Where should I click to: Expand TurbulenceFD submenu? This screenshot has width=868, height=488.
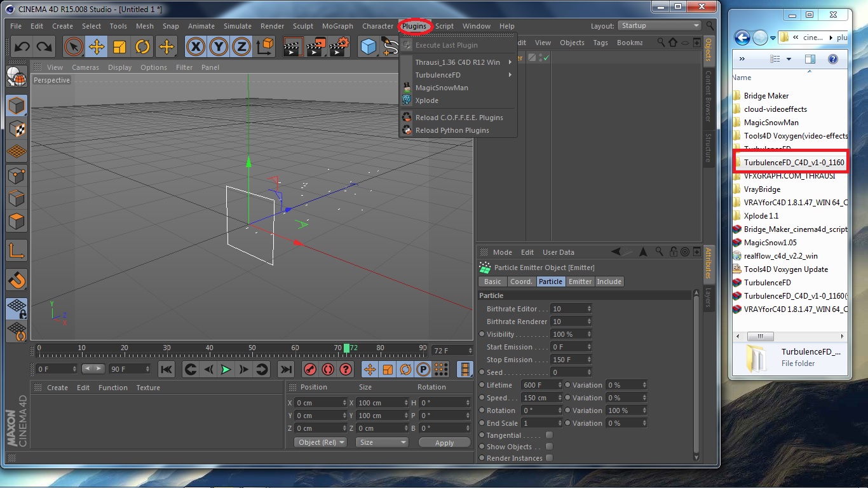(x=458, y=75)
